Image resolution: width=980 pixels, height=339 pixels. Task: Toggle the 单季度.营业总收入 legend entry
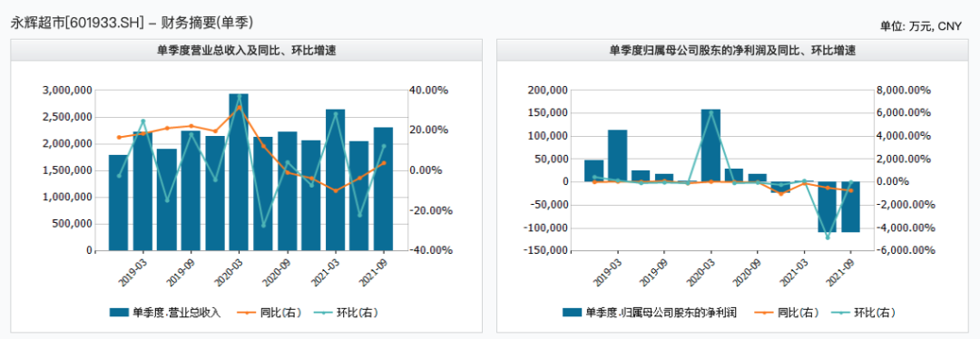tap(165, 312)
